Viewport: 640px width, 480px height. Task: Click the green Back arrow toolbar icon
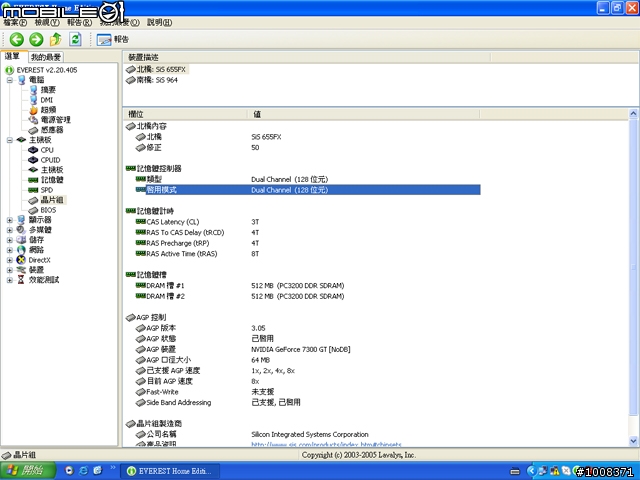17,40
